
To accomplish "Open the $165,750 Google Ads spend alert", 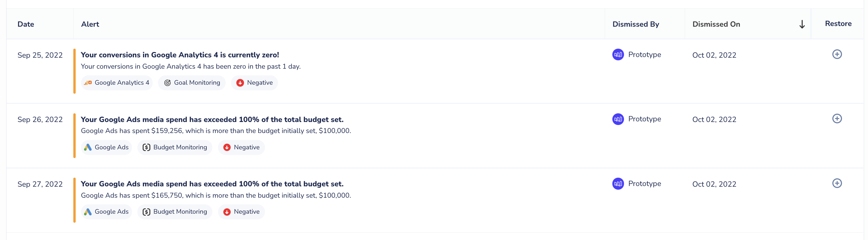I will pos(212,184).
